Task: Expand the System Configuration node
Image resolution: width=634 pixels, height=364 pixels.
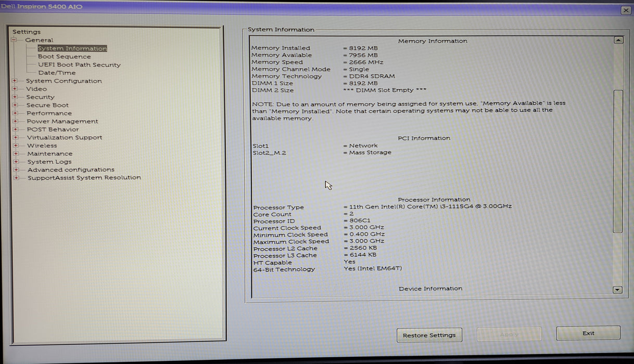Action: click(15, 81)
